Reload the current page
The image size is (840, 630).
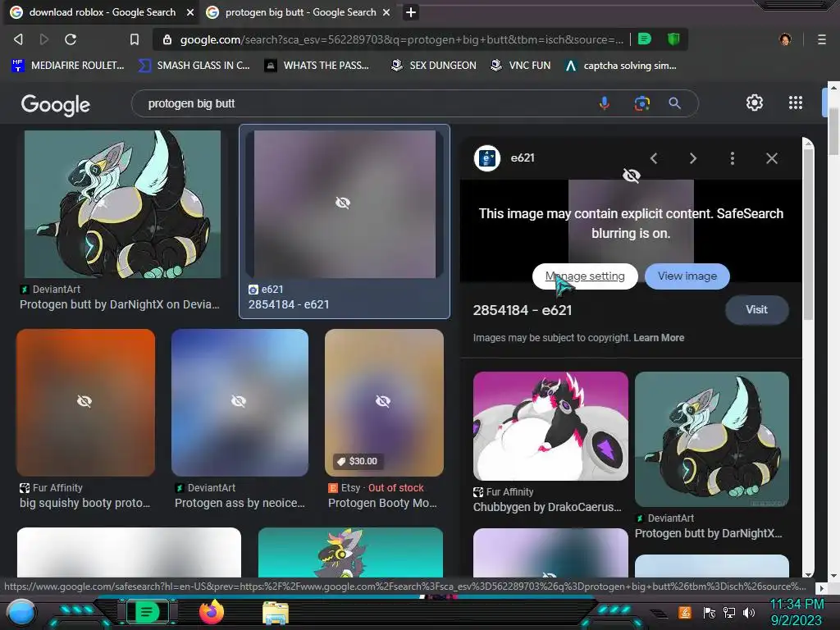[71, 39]
